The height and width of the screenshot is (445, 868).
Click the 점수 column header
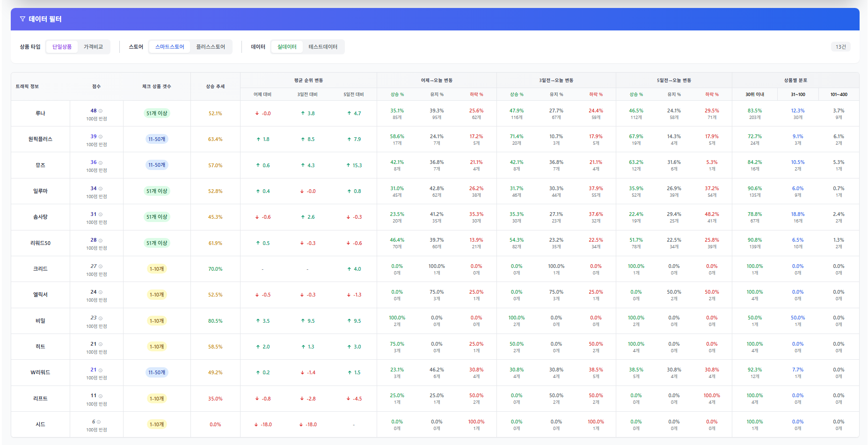[x=96, y=87]
